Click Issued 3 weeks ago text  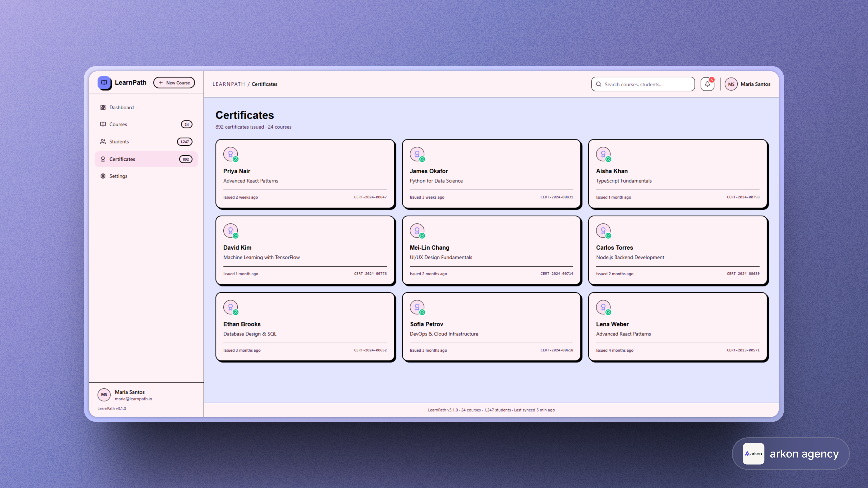[x=427, y=197]
